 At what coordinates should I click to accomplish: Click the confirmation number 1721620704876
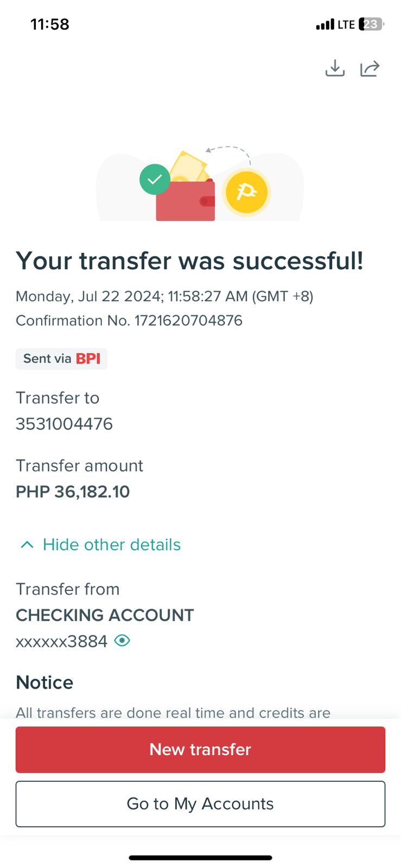point(188,321)
